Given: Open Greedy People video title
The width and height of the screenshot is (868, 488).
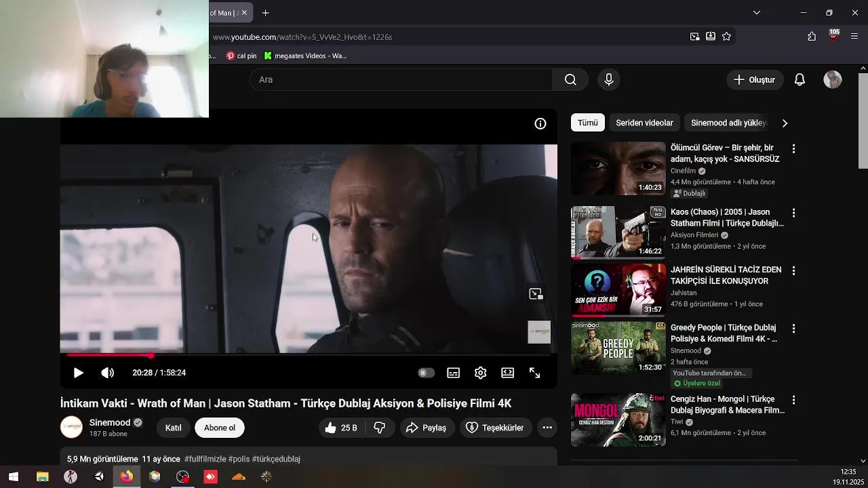Looking at the screenshot, I should click(x=724, y=333).
